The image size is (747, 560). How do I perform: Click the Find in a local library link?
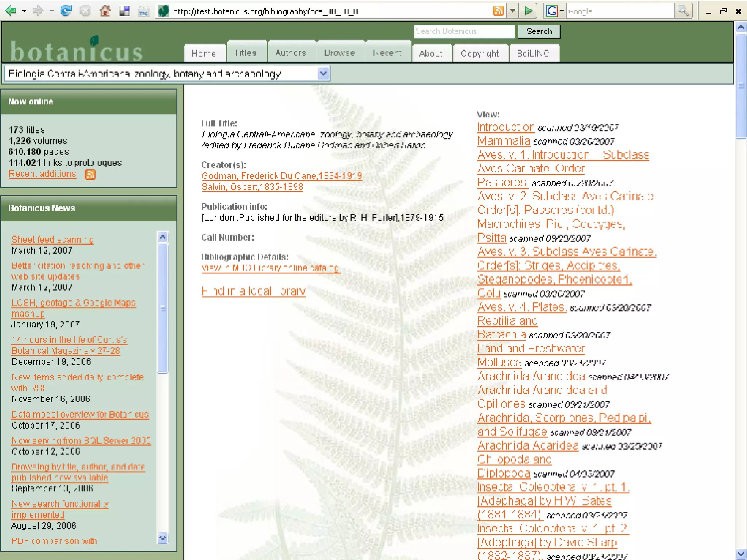(x=253, y=291)
